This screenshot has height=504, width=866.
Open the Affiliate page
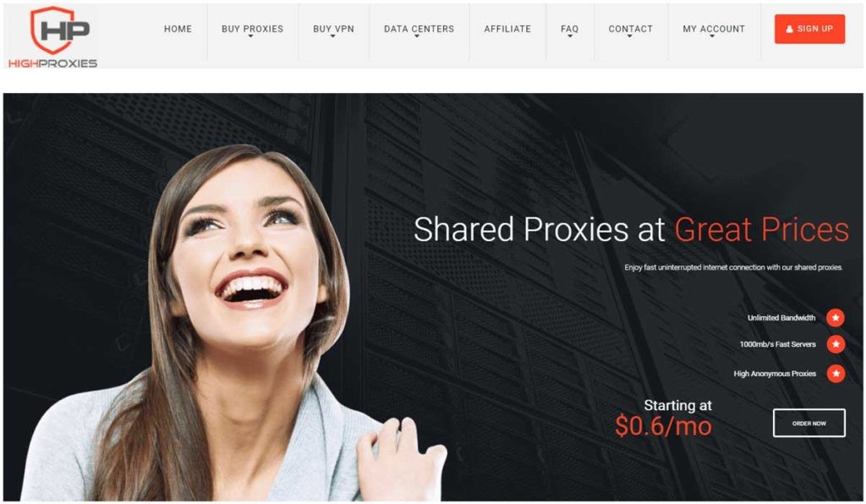tap(507, 29)
